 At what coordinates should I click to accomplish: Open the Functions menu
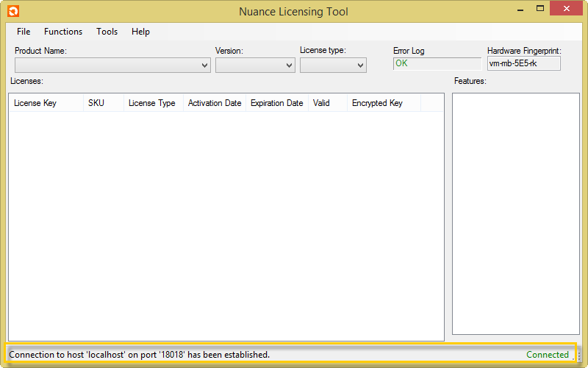63,32
